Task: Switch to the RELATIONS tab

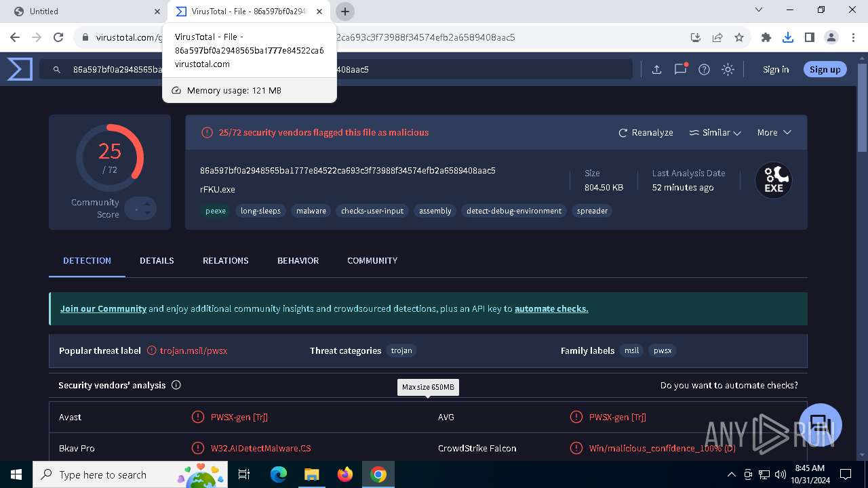Action: 226,260
